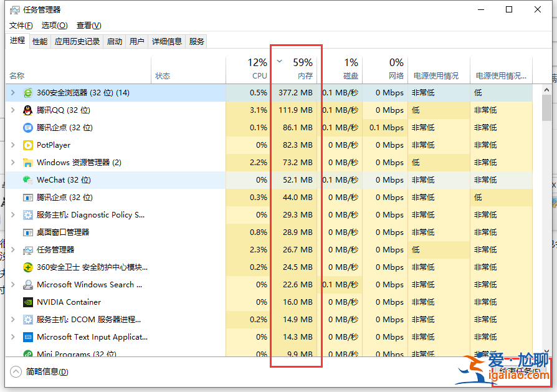The width and height of the screenshot is (557, 392).
Task: Click the 360安全卫士 shield icon
Action: (28, 267)
